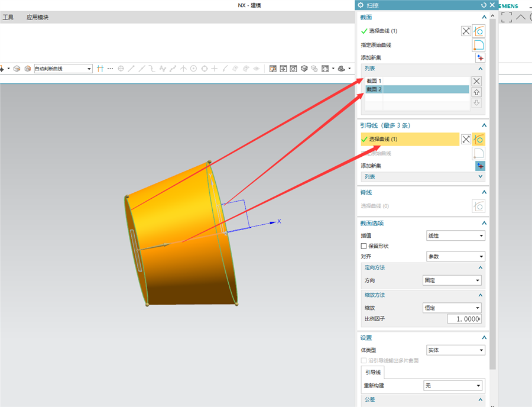Add new set in the Guides group

click(x=480, y=166)
